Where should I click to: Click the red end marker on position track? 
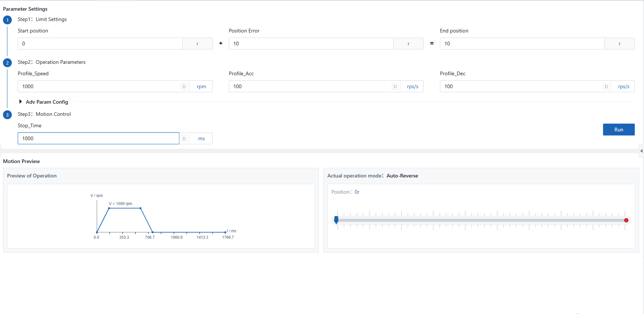click(626, 220)
